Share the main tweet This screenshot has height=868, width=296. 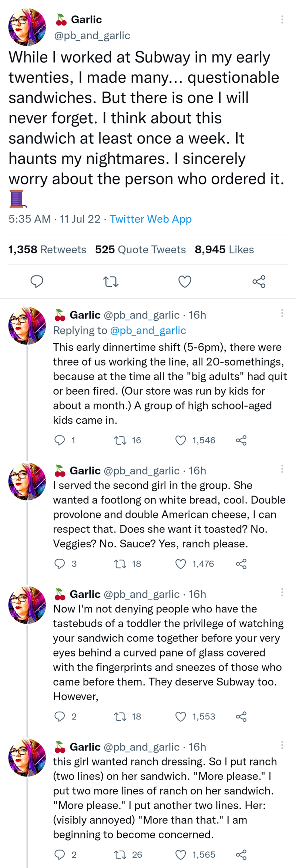point(259,282)
